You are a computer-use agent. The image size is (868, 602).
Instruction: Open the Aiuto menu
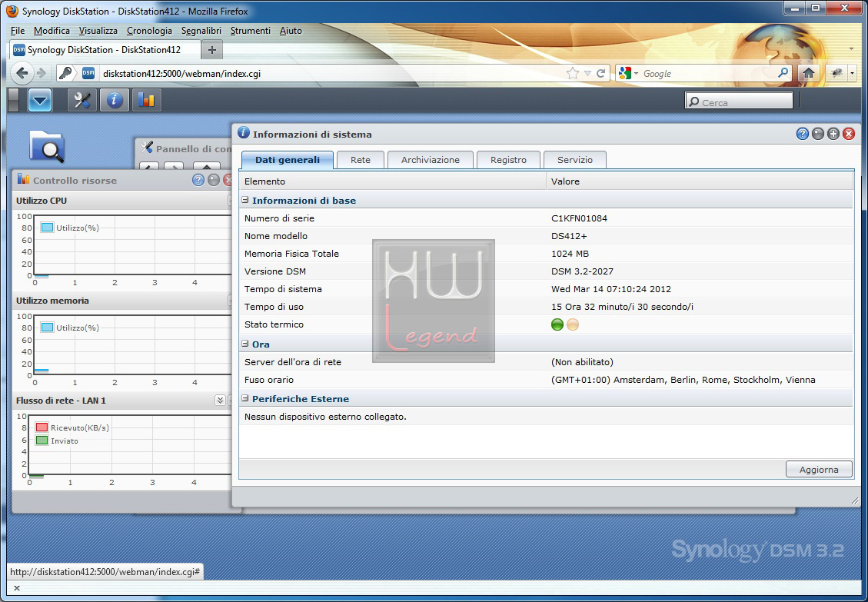[x=291, y=31]
